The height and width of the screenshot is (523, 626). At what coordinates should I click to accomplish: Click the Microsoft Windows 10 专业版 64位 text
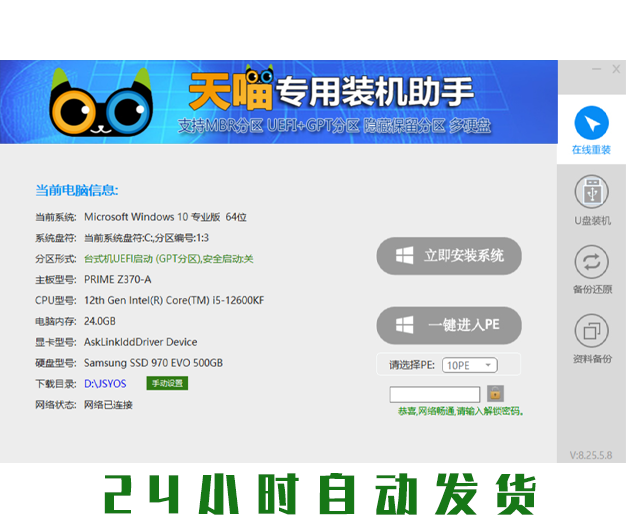tap(165, 217)
